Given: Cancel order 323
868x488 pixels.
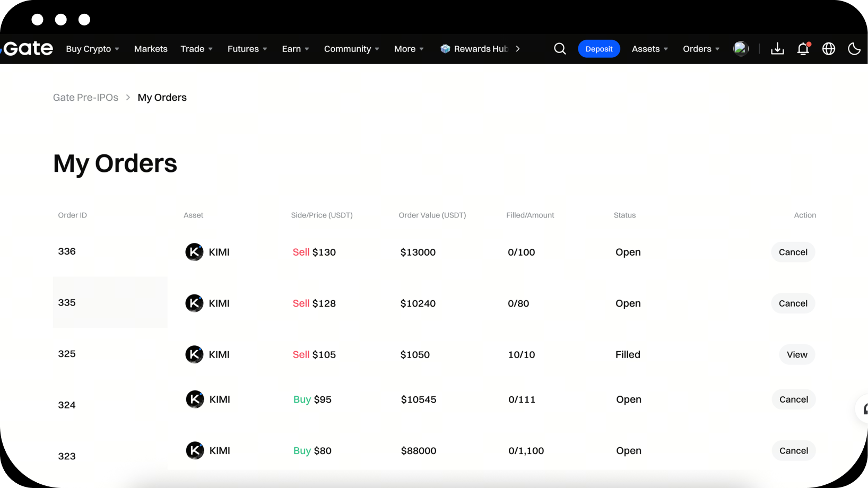Looking at the screenshot, I should coord(794,451).
